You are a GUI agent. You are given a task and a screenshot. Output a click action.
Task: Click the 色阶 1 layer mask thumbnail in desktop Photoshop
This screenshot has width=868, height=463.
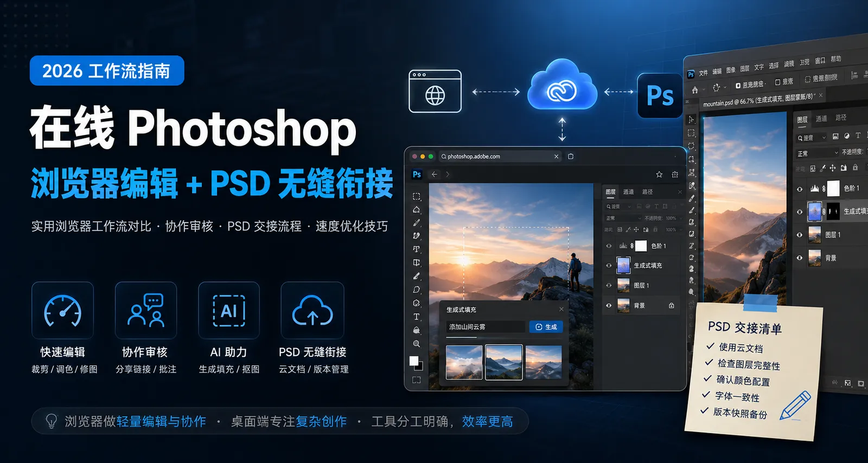click(833, 188)
